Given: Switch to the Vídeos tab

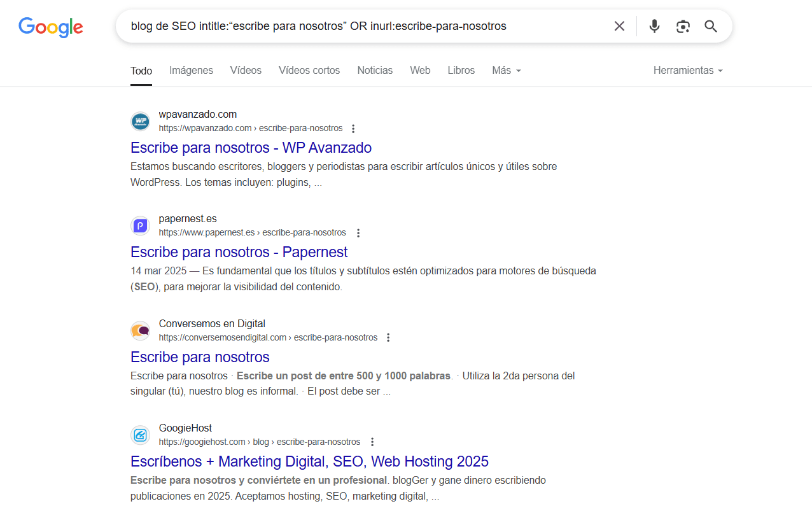Looking at the screenshot, I should pos(246,71).
